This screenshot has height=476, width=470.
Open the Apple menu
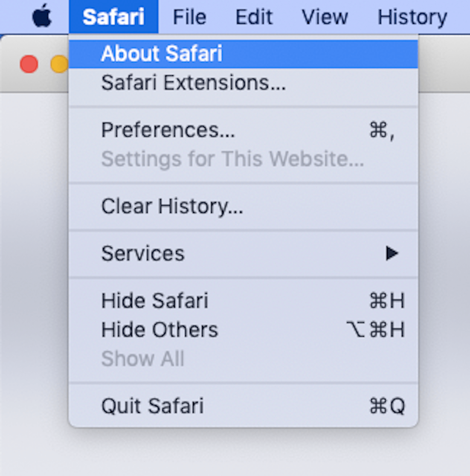pyautogui.click(x=43, y=16)
